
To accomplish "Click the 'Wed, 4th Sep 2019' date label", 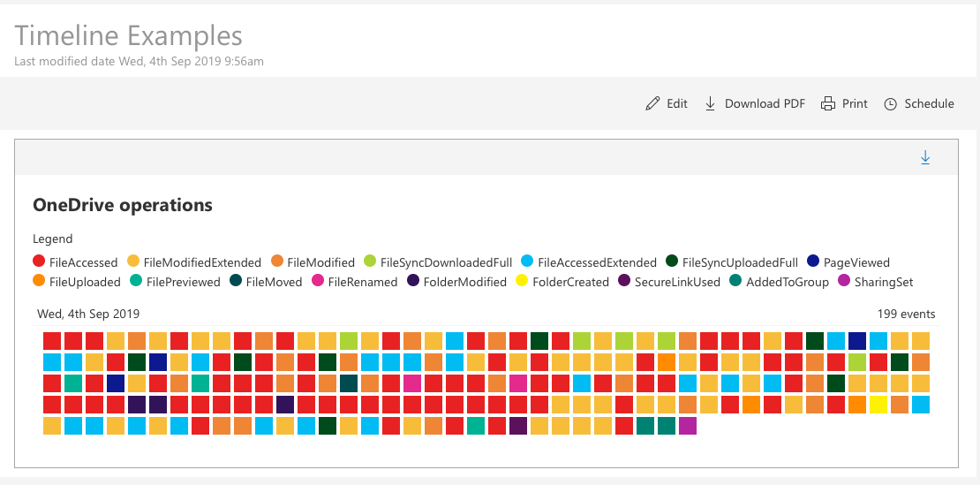I will click(88, 314).
